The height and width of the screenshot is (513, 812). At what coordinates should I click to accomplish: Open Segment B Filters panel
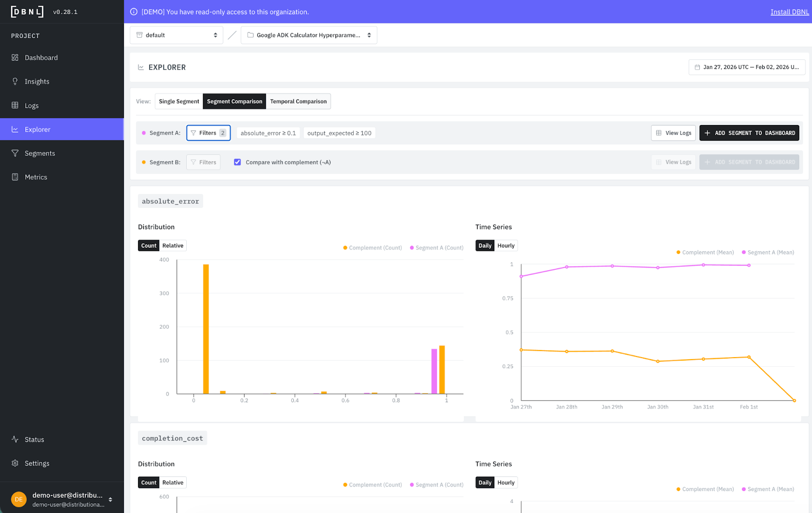click(204, 163)
